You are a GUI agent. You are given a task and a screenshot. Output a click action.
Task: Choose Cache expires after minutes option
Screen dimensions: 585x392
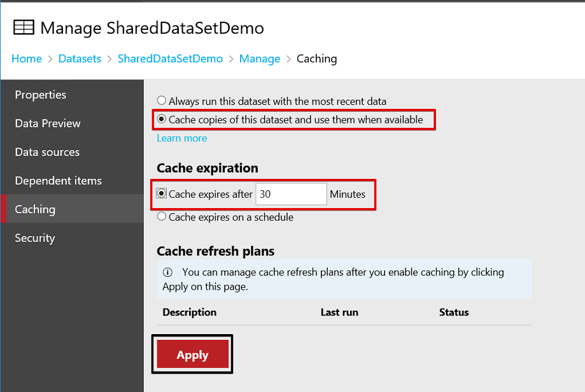tap(162, 194)
